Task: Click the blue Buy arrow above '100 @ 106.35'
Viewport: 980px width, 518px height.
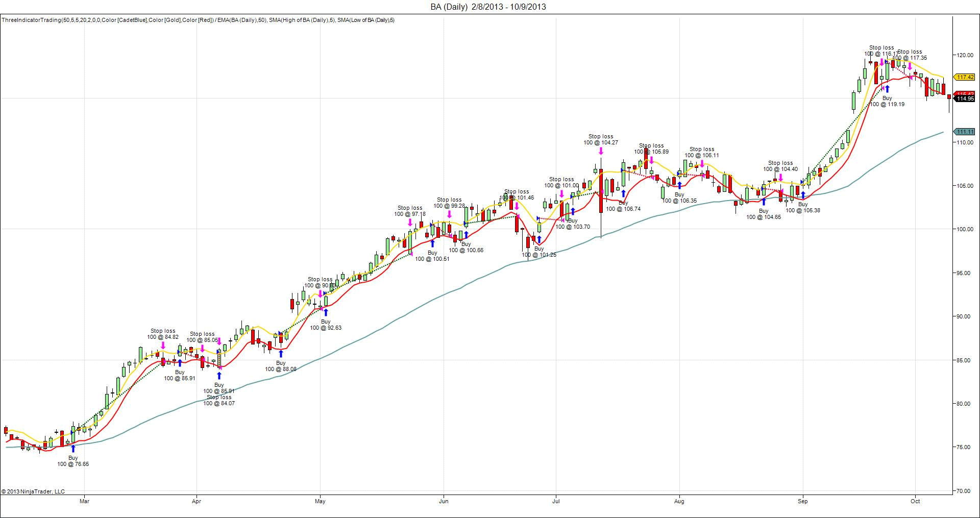Action: 679,185
